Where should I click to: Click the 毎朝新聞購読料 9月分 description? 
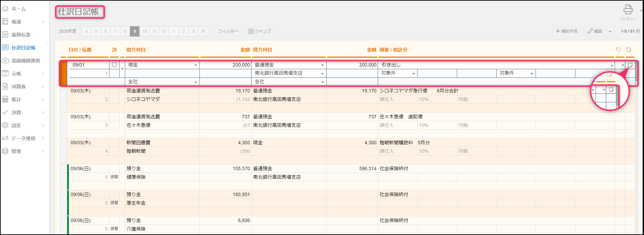pyautogui.click(x=405, y=143)
